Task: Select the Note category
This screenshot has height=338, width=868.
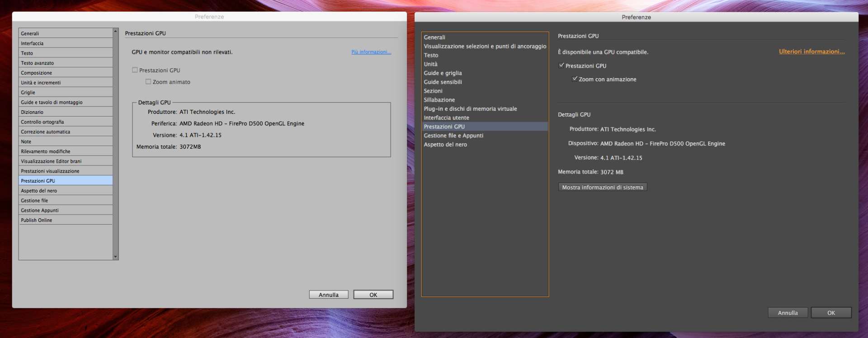Action: 66,141
